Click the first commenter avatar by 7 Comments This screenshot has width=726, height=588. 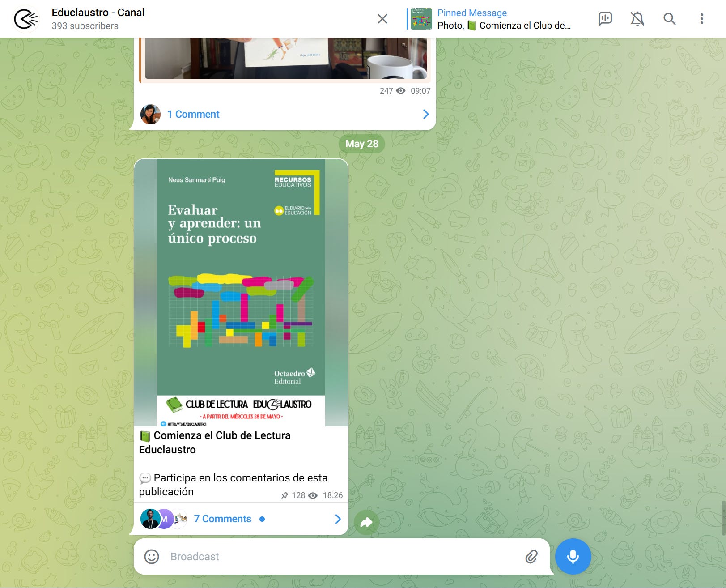tap(150, 519)
